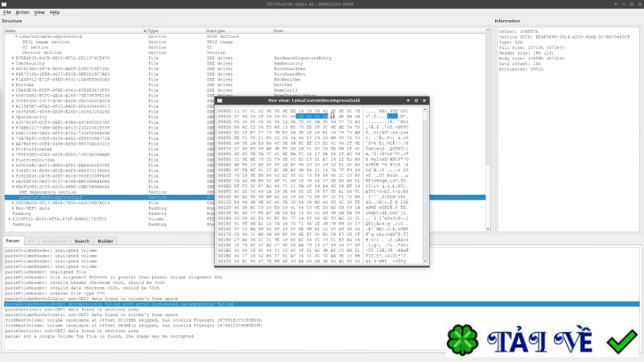Select the DXE dependency section row

pyautogui.click(x=48, y=192)
